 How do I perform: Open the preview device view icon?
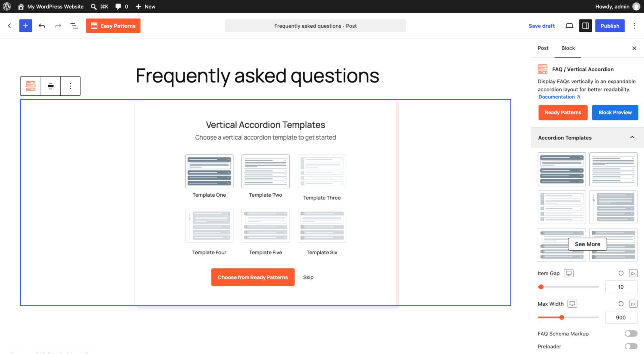(570, 26)
